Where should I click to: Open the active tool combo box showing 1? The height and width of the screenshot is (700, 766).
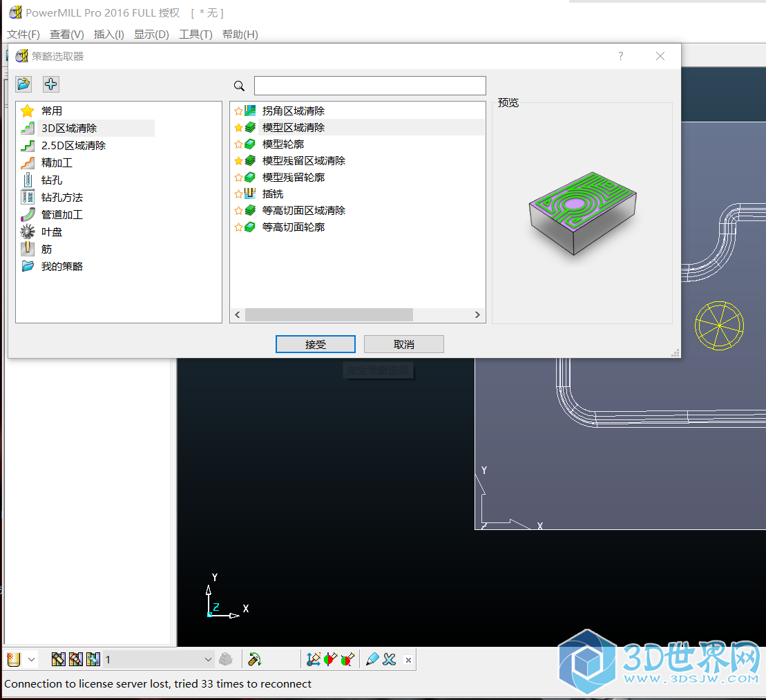point(159,659)
